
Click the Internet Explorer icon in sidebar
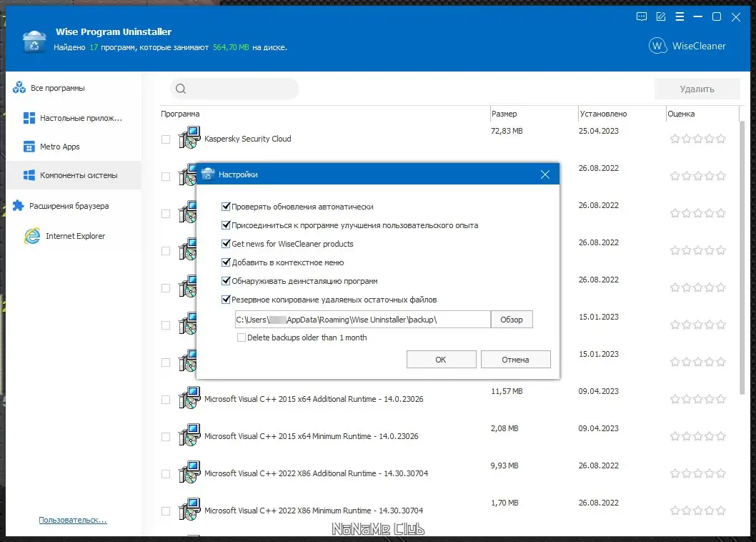[x=31, y=236]
